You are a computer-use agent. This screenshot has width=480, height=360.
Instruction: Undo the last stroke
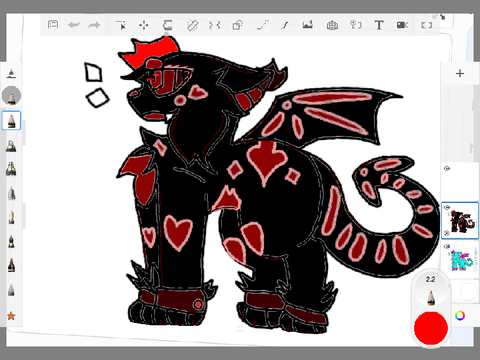pos(74,25)
